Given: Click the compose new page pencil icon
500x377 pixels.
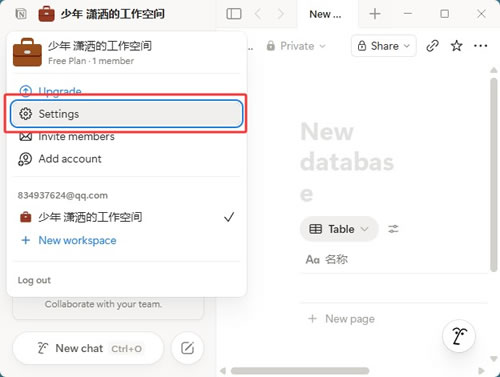Looking at the screenshot, I should (187, 348).
